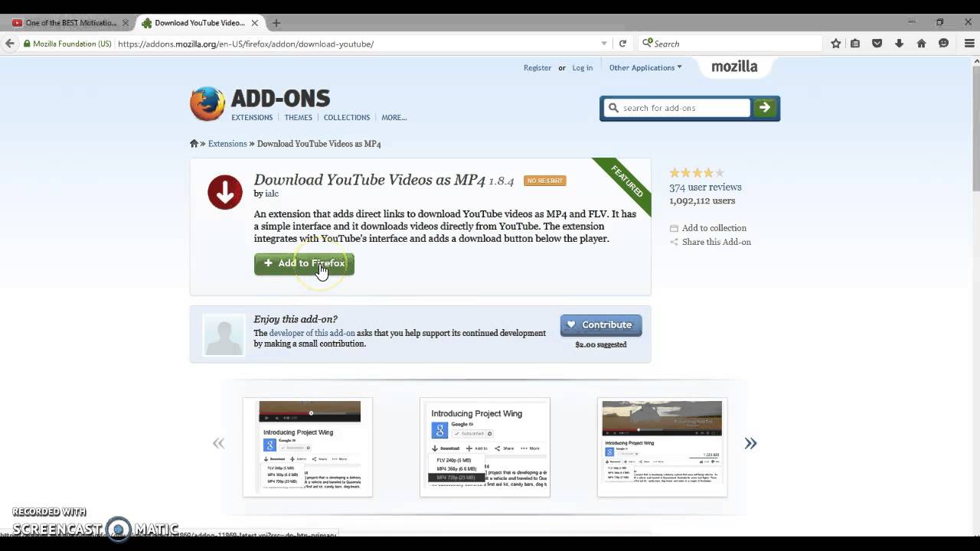
Task: Click the Log in link
Action: (583, 67)
